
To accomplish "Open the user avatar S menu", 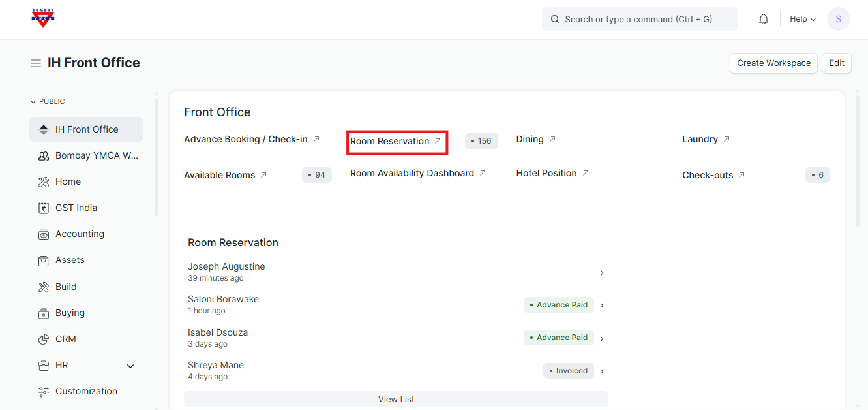I will [x=838, y=19].
